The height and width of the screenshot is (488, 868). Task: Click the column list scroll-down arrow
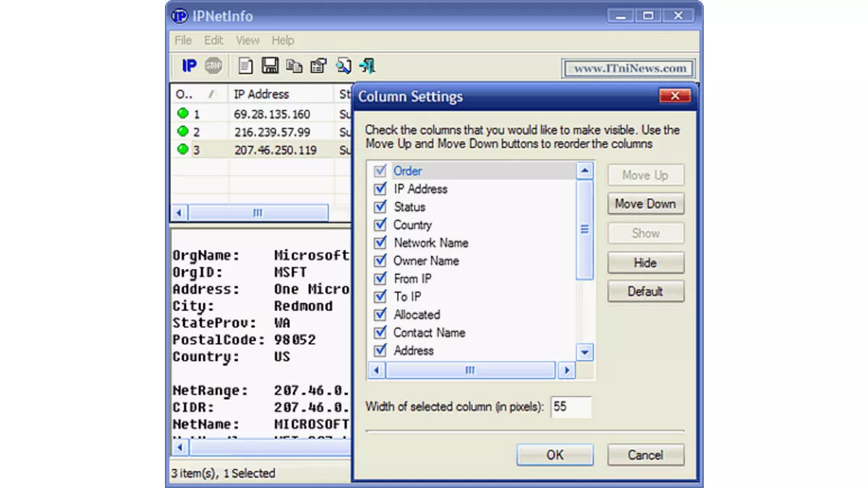(x=584, y=353)
